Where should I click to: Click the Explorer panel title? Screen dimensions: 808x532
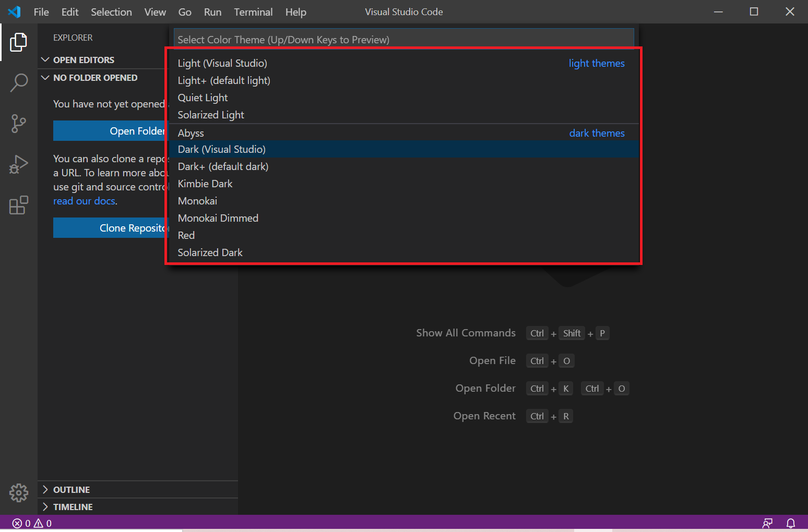coord(73,38)
